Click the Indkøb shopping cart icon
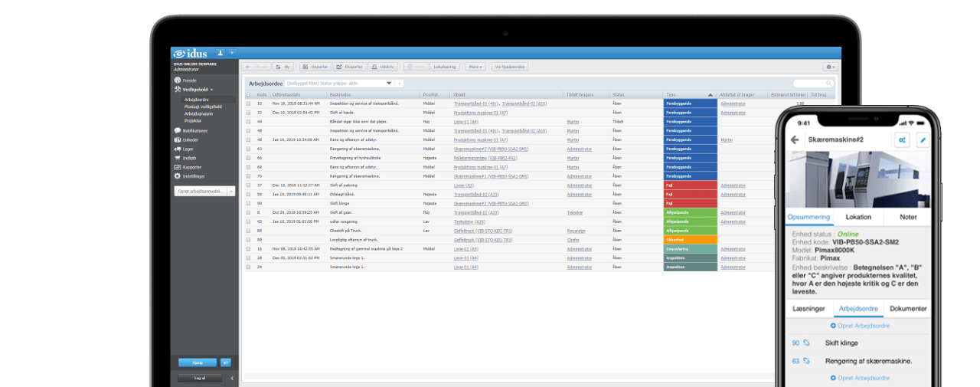The image size is (980, 387). (177, 158)
